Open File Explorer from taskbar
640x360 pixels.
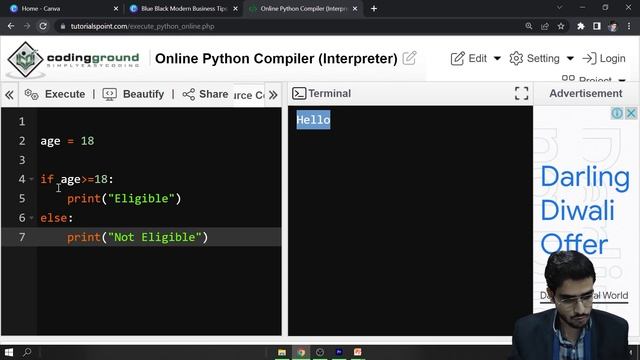coord(282,352)
